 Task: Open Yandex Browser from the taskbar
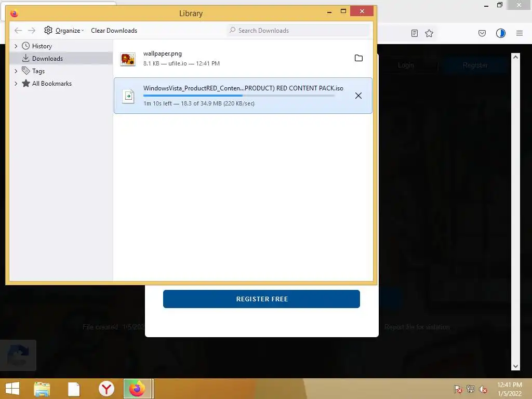coord(107,389)
